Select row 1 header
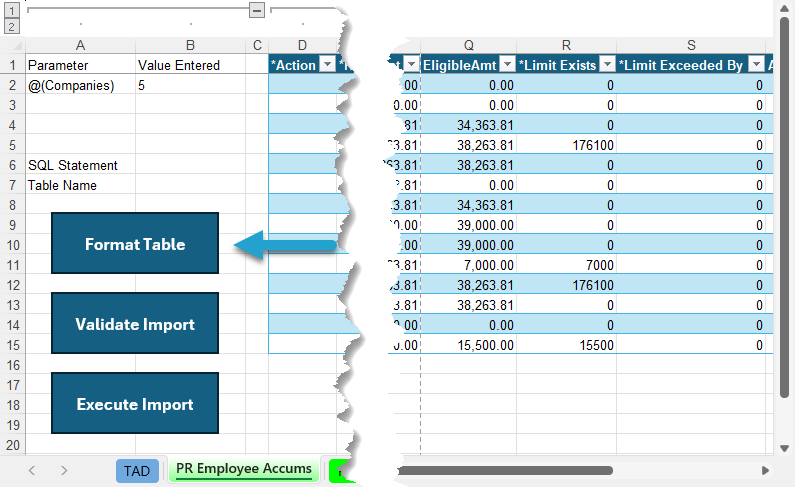The height and width of the screenshot is (487, 795). tap(13, 65)
